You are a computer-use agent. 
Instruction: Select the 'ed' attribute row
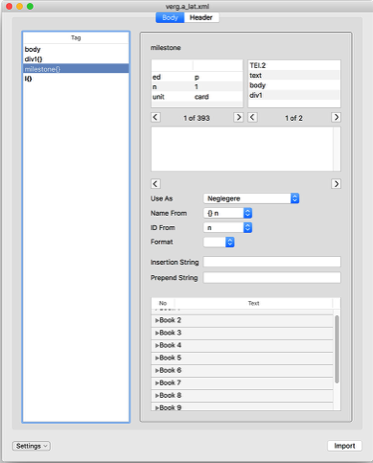197,77
